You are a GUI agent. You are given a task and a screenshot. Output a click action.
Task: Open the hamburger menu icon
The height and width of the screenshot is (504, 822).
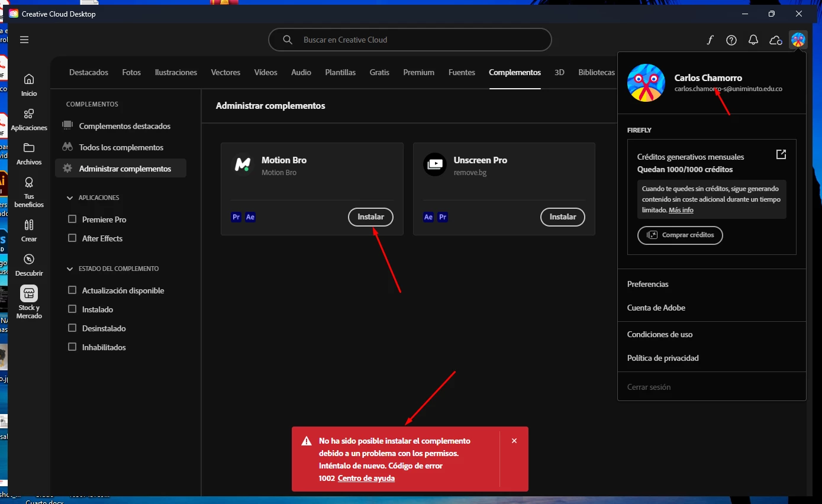click(x=24, y=40)
